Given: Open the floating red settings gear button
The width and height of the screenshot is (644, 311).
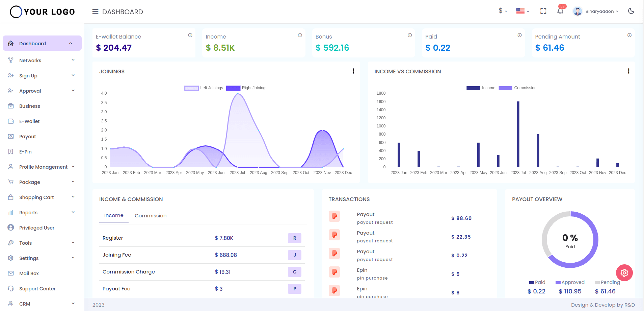Looking at the screenshot, I should coord(624,273).
